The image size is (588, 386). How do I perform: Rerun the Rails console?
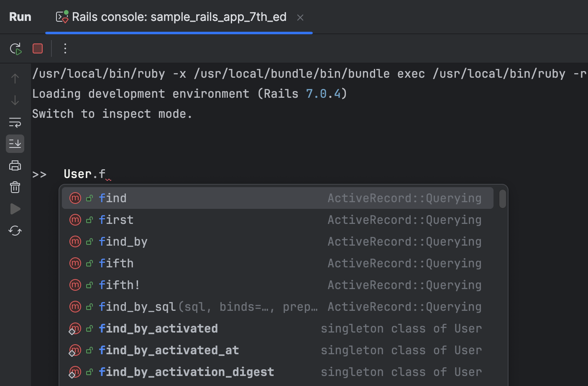[15, 49]
